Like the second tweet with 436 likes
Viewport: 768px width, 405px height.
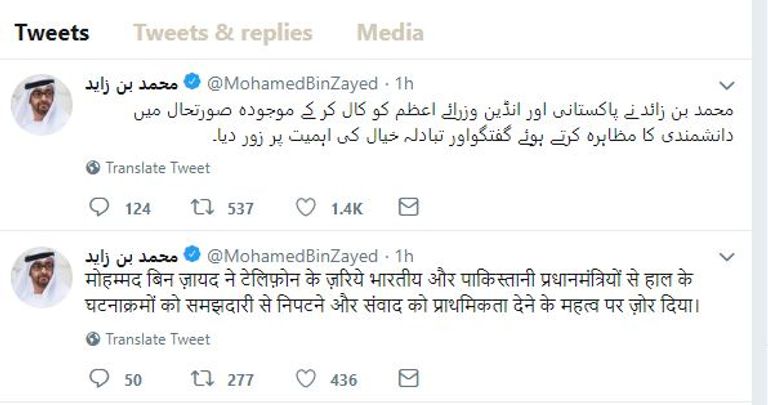click(307, 379)
